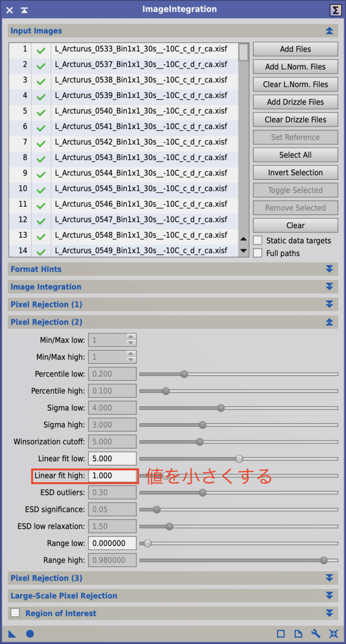Open the documentation page icon

click(298, 634)
